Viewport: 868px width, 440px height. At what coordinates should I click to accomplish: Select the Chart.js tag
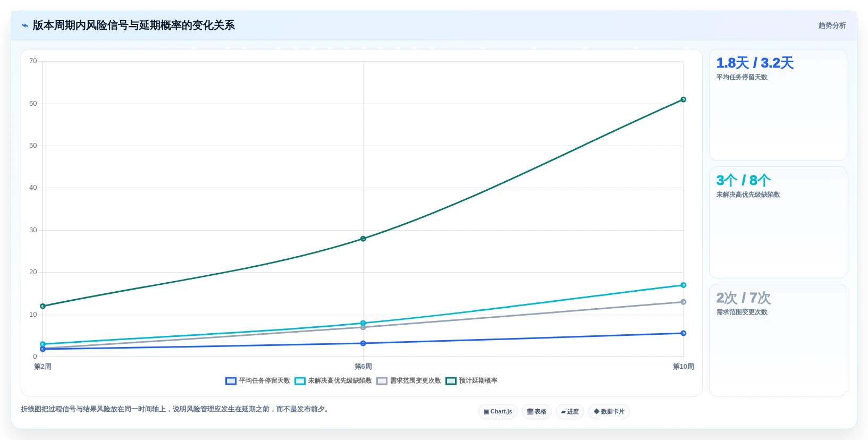click(498, 412)
